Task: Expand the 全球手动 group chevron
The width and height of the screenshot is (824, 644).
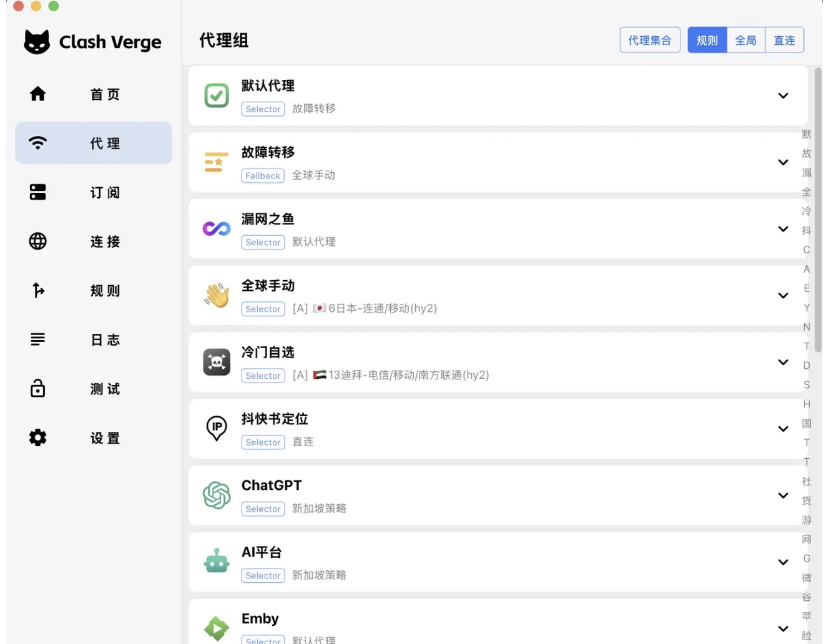Action: (x=783, y=295)
